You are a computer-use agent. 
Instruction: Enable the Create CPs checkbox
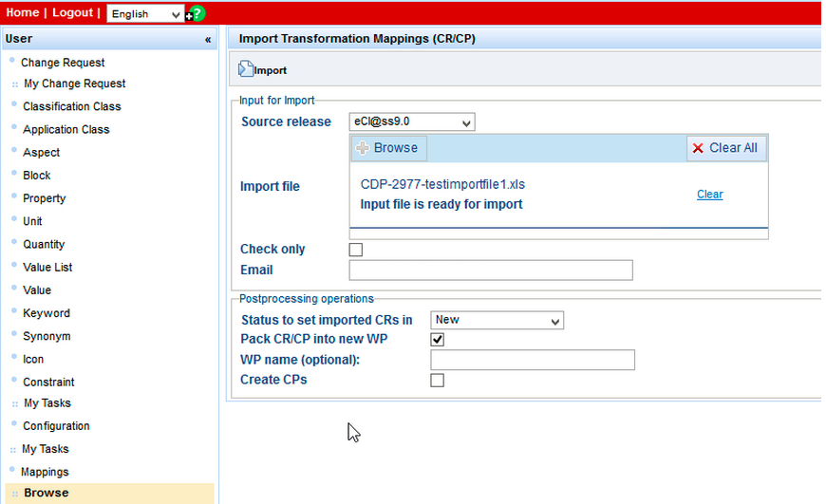click(x=438, y=381)
